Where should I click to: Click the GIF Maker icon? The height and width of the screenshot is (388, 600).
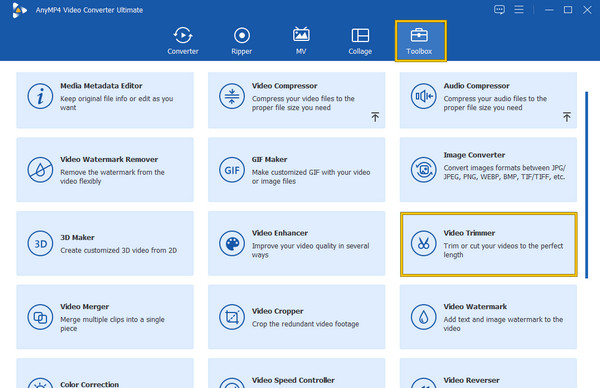(x=232, y=170)
